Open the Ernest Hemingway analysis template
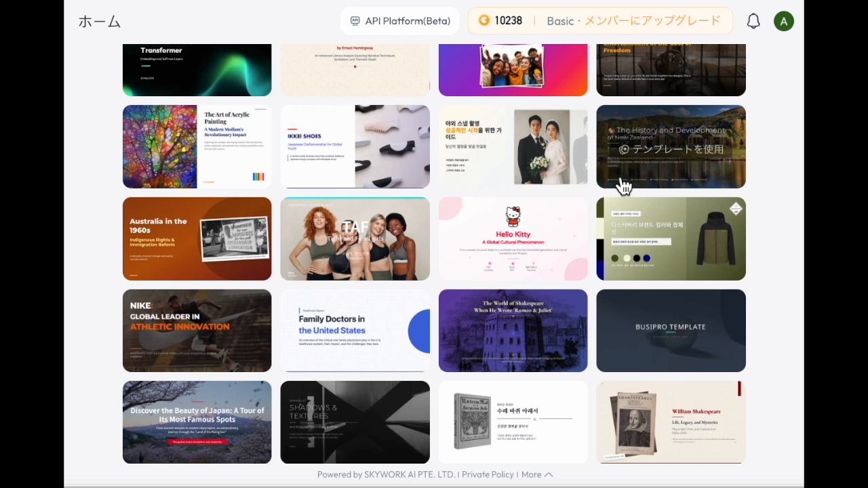 tap(355, 70)
